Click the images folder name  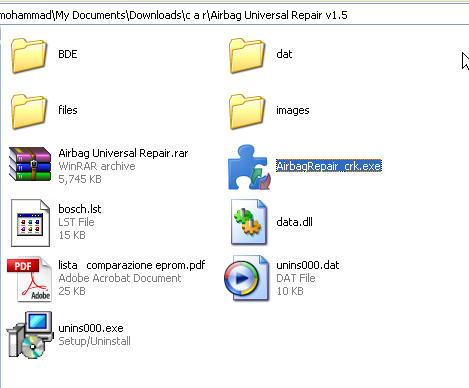coord(293,110)
